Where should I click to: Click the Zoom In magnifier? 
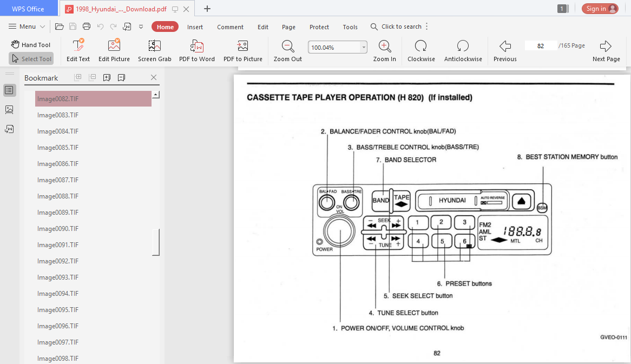[384, 50]
